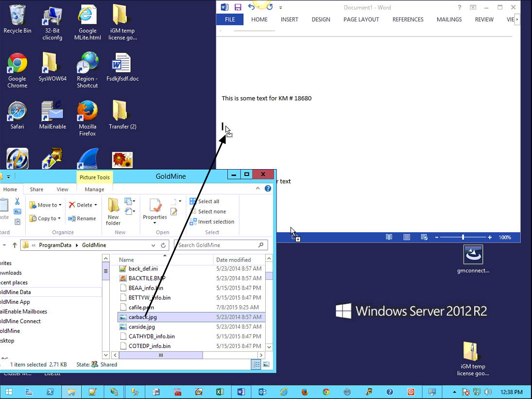Click the Word zoom slider handle
Image resolution: width=532 pixels, height=399 pixels.
point(463,237)
